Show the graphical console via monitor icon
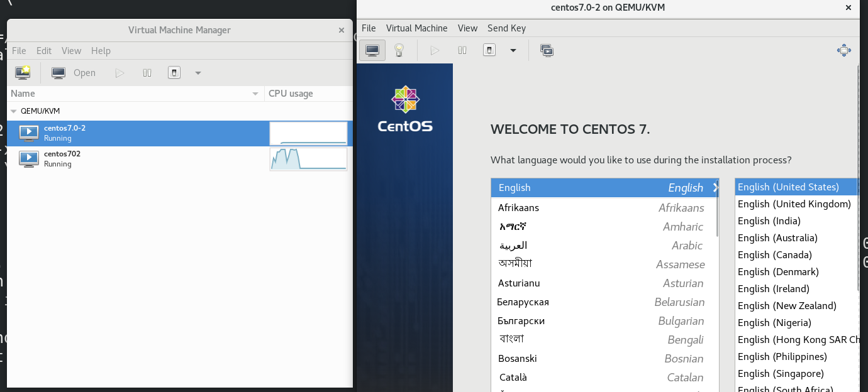This screenshot has width=868, height=392. [x=372, y=50]
